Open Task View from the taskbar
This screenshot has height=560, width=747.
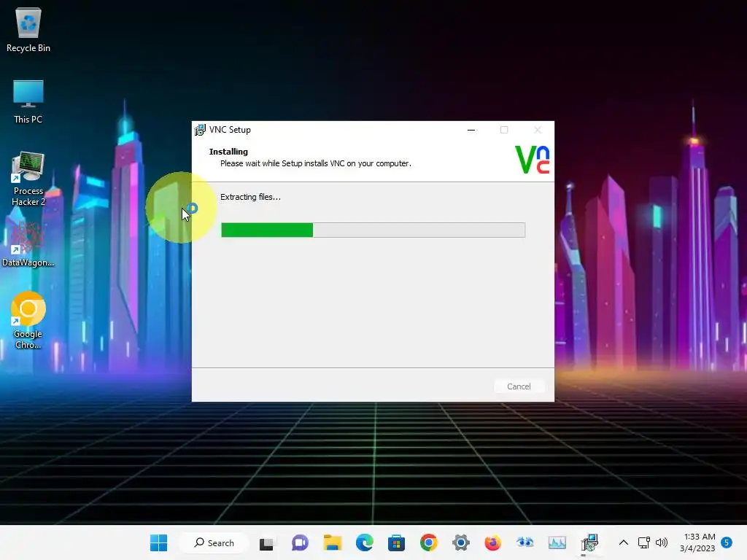(266, 542)
